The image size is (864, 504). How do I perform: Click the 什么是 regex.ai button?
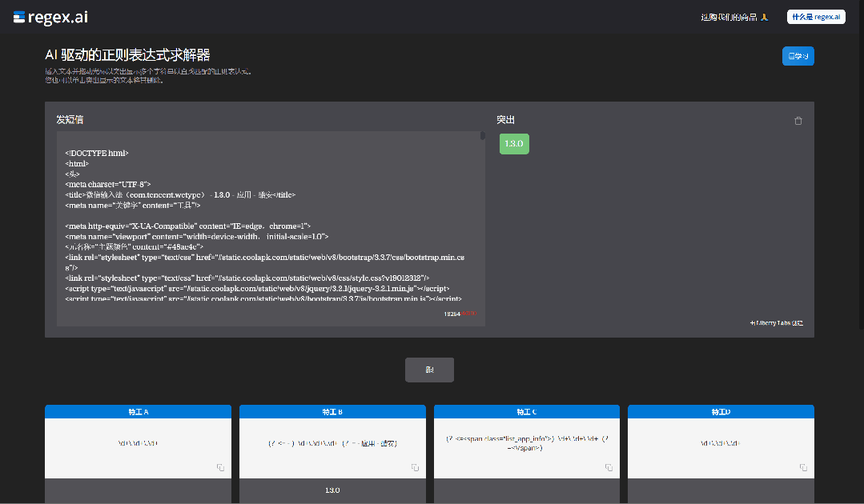point(816,17)
